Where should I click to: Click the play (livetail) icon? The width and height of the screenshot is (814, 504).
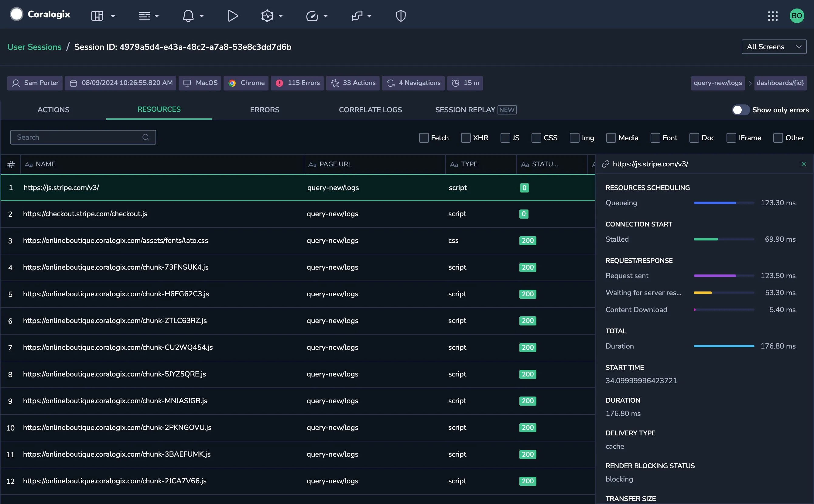pos(232,16)
